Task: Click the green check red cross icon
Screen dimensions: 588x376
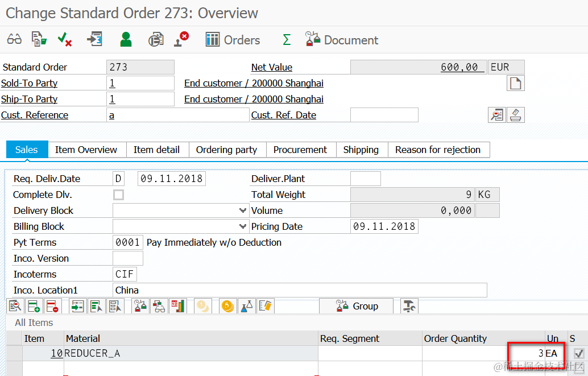Action: [64, 39]
